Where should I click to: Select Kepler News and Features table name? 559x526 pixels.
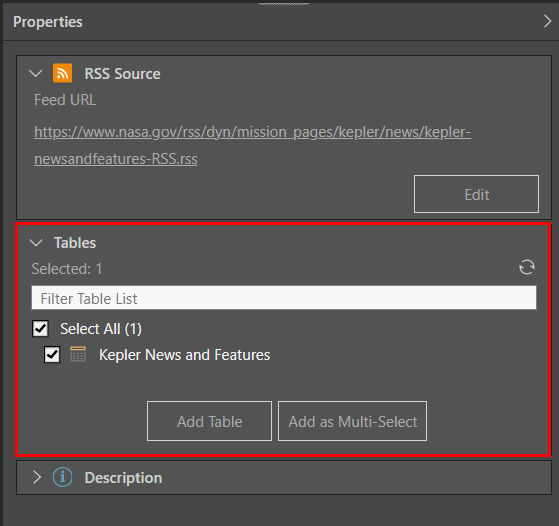click(x=184, y=355)
